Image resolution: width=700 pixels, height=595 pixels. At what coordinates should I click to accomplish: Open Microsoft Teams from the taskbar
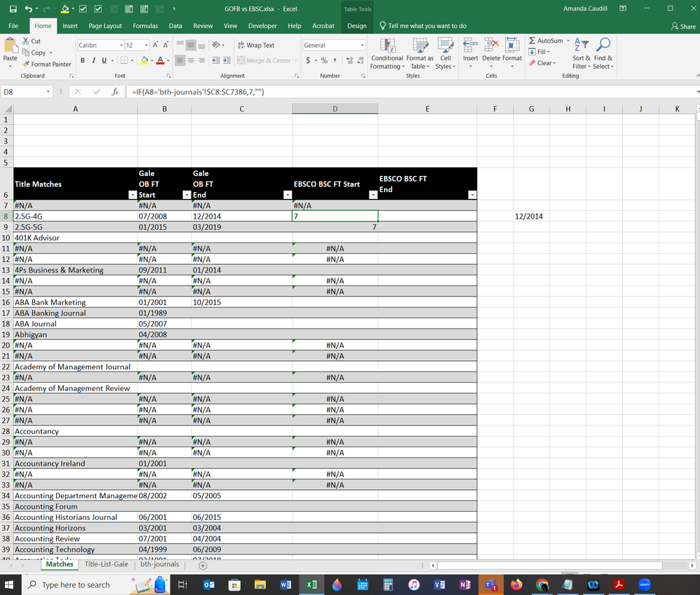(490, 584)
